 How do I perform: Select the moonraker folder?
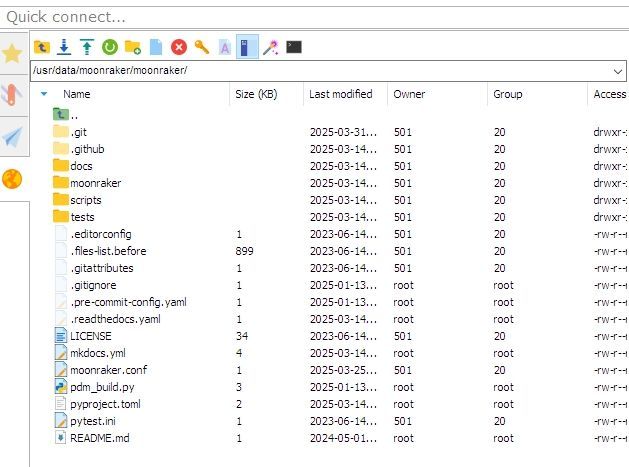tap(87, 183)
